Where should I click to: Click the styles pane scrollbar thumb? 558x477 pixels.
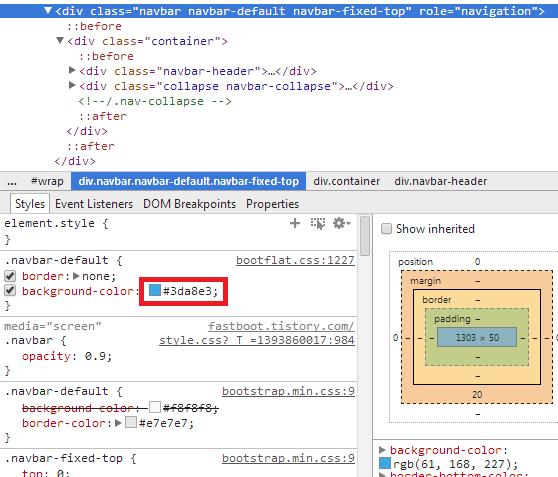tap(365, 236)
